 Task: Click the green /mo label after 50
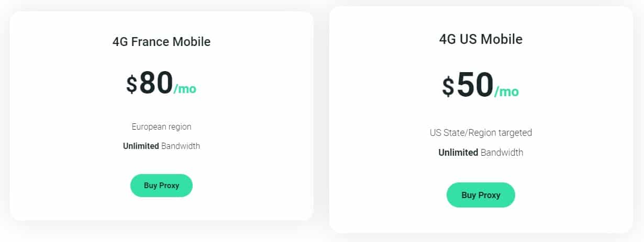tap(506, 92)
